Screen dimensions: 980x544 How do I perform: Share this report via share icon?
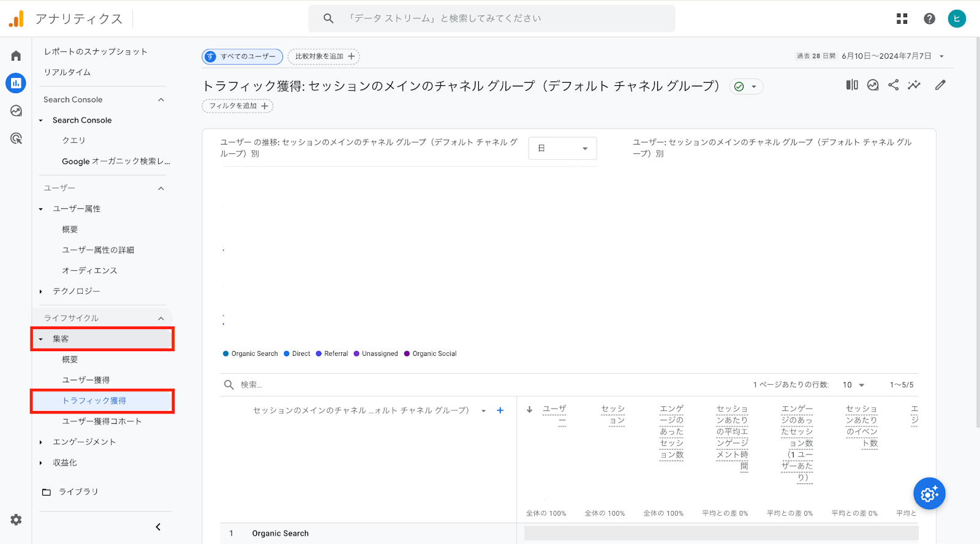tap(894, 85)
